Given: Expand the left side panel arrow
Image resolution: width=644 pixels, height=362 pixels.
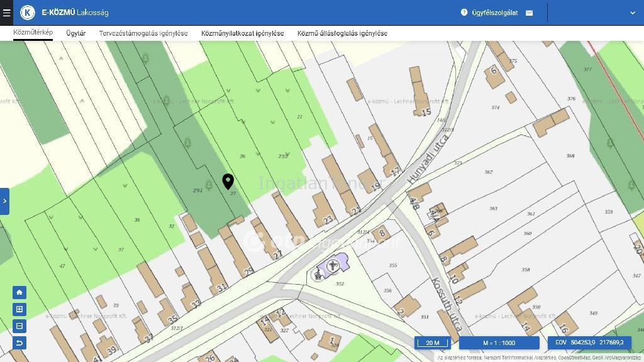Looking at the screenshot, I should tap(4, 201).
